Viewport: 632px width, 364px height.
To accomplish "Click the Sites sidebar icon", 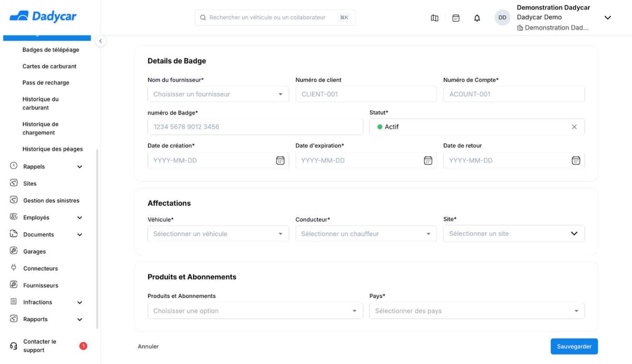I will click(14, 183).
